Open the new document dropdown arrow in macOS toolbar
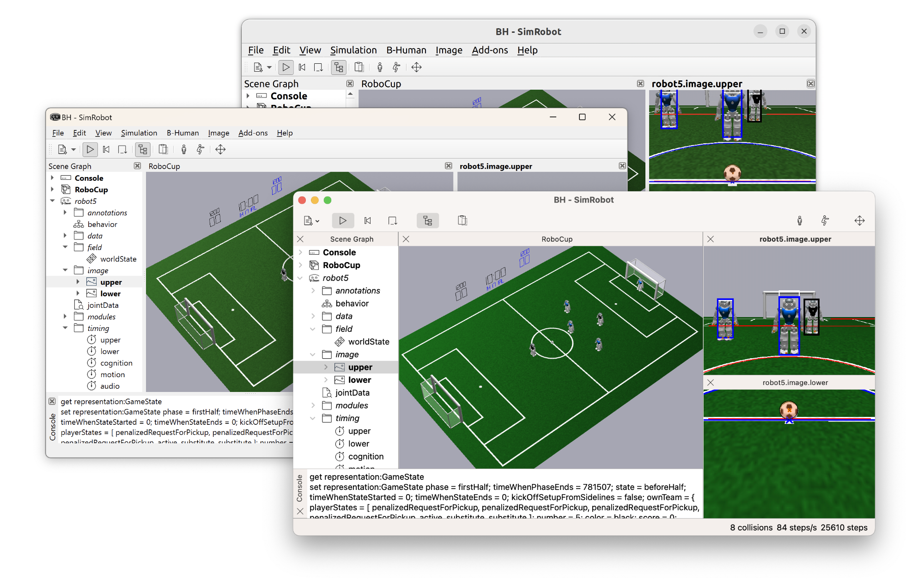The height and width of the screenshot is (587, 924). [317, 221]
